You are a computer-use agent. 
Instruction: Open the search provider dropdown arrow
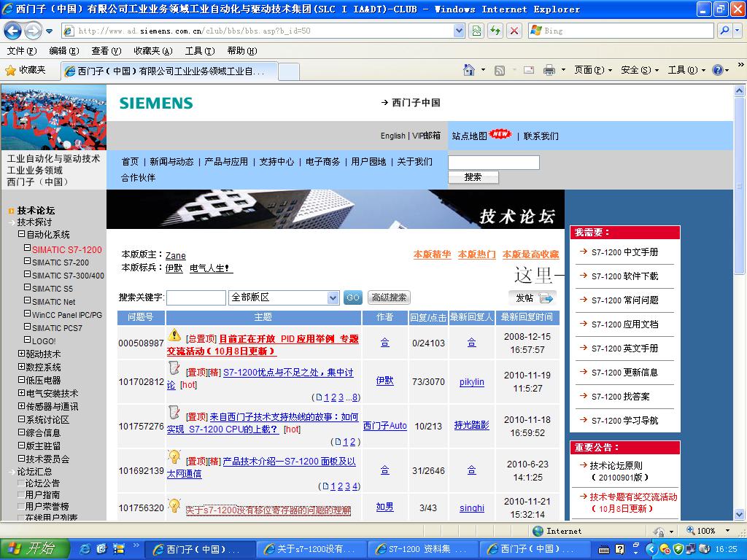point(737,31)
